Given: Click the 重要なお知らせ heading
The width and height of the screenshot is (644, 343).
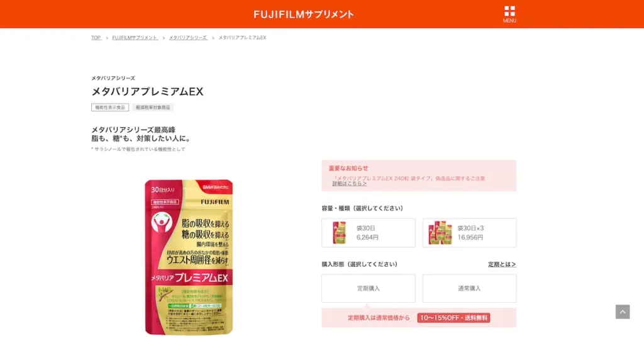Looking at the screenshot, I should (x=348, y=168).
